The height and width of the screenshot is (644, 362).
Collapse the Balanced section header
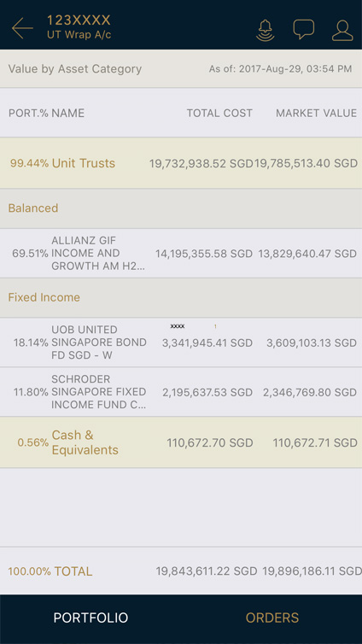point(181,208)
